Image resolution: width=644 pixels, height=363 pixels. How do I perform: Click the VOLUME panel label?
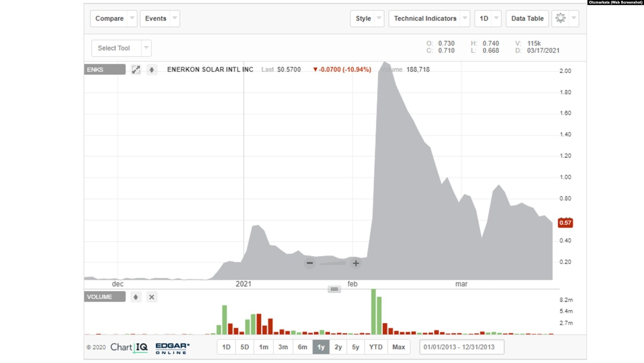[104, 297]
